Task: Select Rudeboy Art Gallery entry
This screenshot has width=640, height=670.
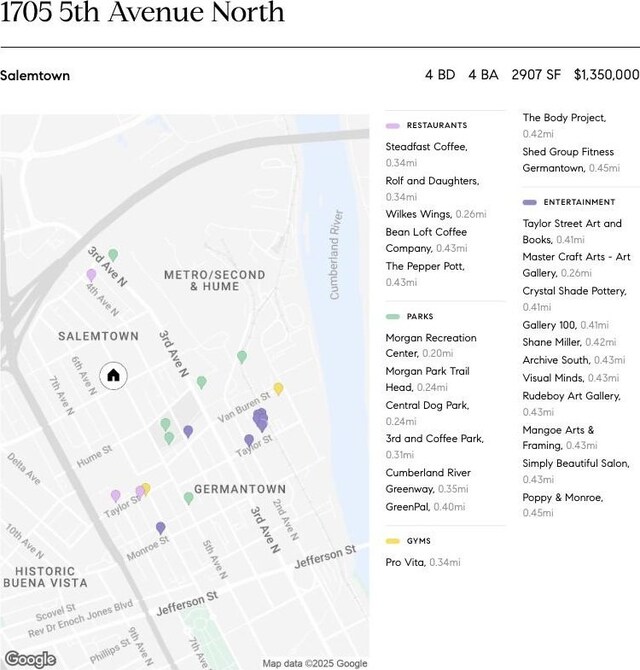Action: point(572,404)
